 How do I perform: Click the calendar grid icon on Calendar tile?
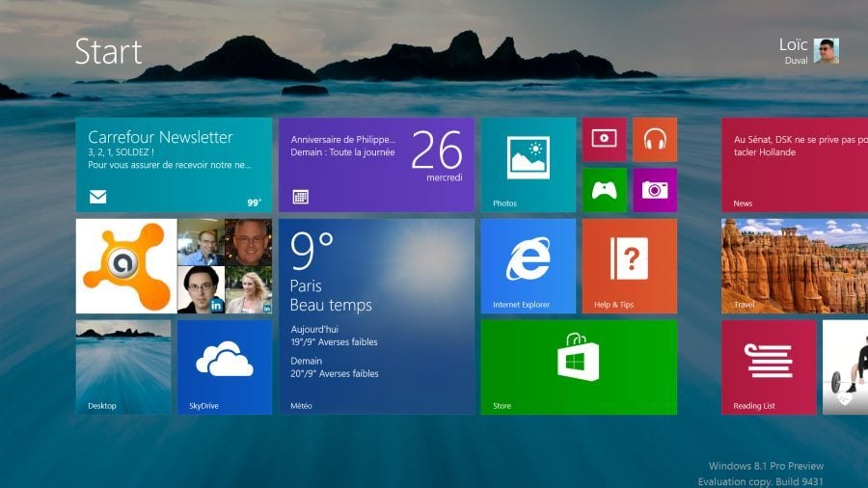tap(301, 197)
